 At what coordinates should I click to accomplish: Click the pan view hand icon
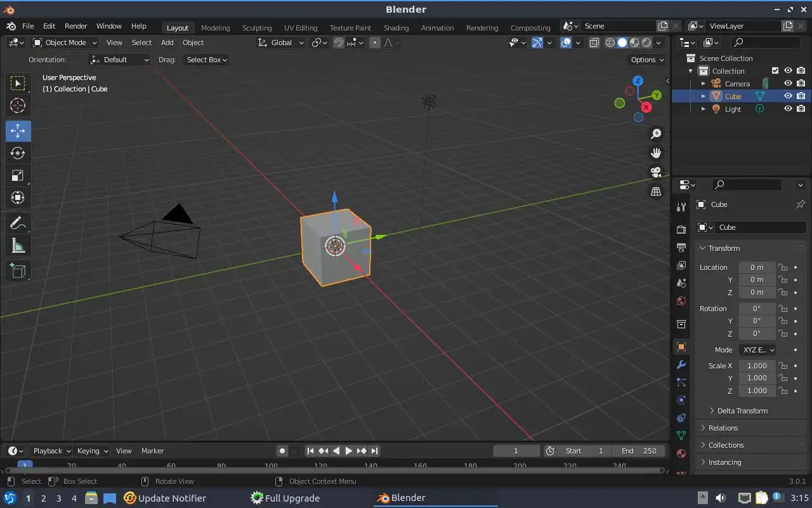click(x=656, y=153)
